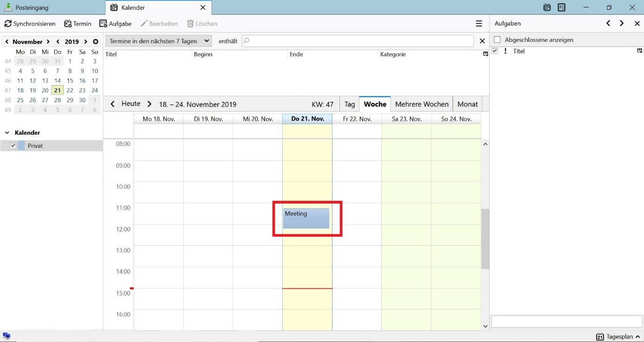Click the new task input field
This screenshot has width=644, height=342.
[567, 321]
